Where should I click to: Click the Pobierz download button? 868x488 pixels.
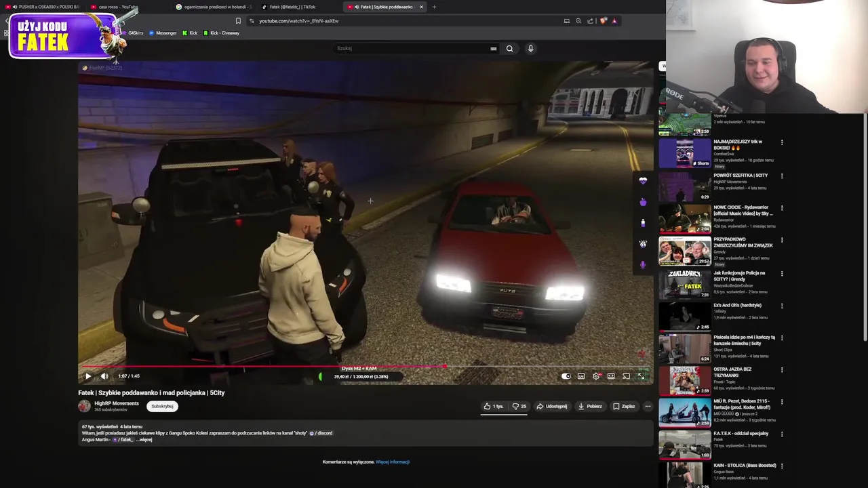click(x=590, y=407)
